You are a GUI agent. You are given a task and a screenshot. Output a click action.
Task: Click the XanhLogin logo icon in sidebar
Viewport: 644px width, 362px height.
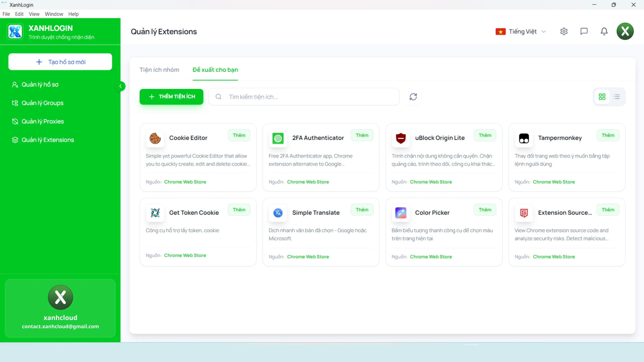point(15,32)
